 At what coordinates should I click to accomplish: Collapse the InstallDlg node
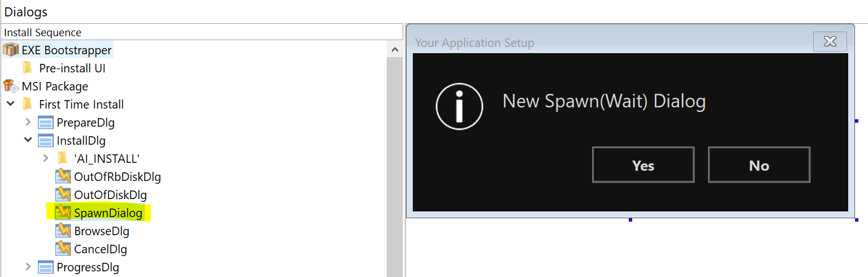pyautogui.click(x=28, y=140)
